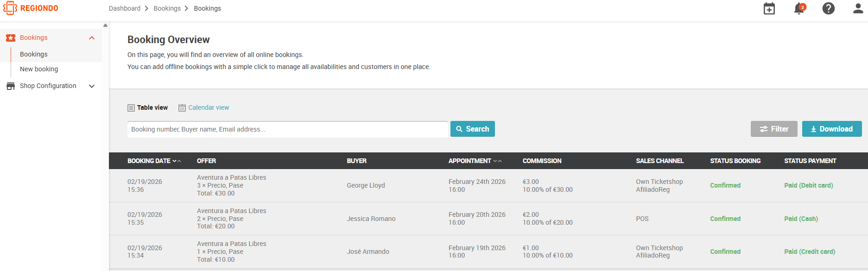This screenshot has height=271, width=868.
Task: Open the help question mark icon
Action: [x=829, y=8]
